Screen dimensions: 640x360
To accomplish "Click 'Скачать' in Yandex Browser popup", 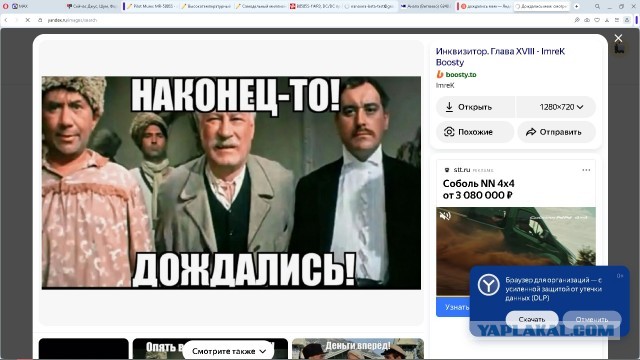I will [532, 319].
